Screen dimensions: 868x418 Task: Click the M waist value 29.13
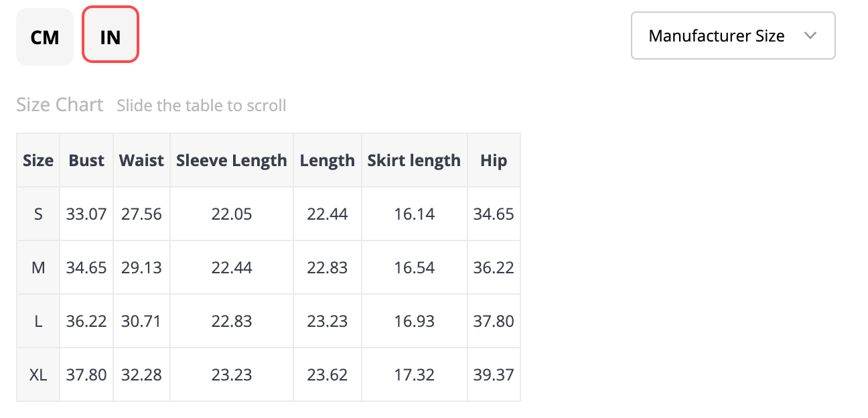pos(141,267)
